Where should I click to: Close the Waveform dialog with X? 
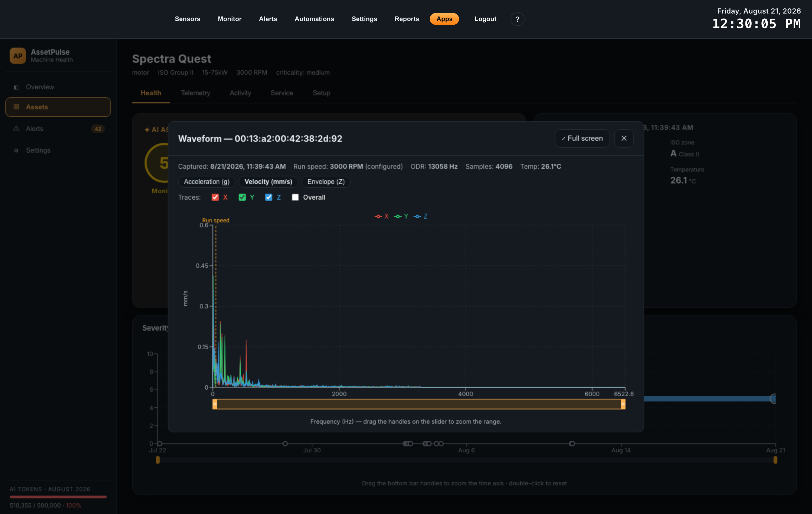click(x=624, y=138)
